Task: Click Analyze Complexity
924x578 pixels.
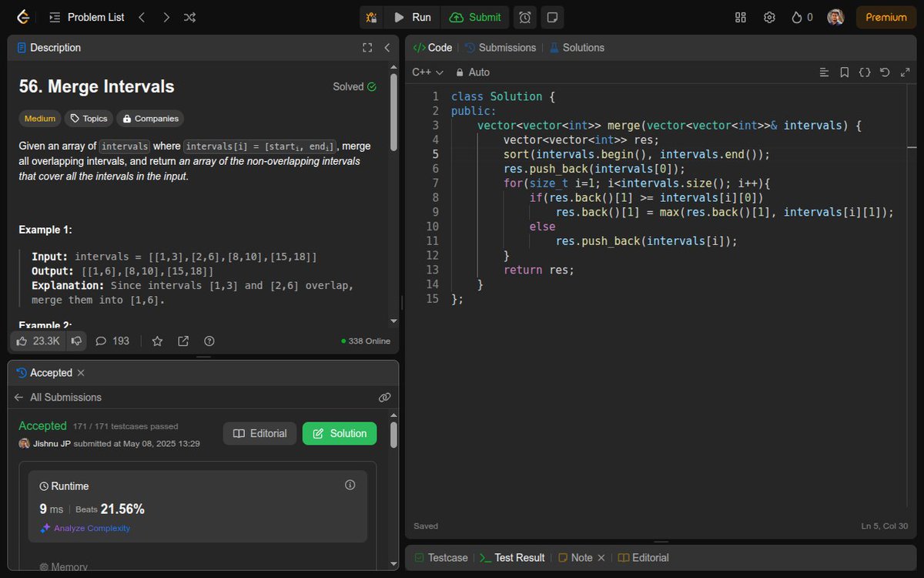Action: pos(85,529)
